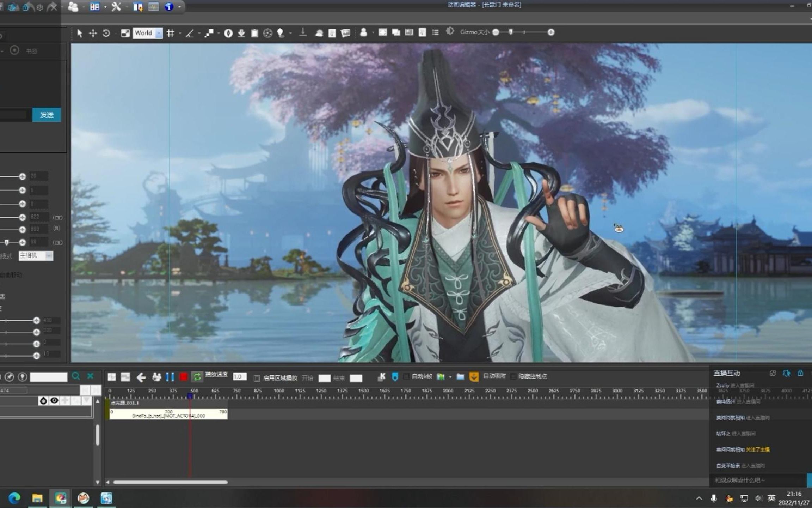Click the back arrow in the timeline toolbar
This screenshot has height=508, width=812.
coord(141,377)
